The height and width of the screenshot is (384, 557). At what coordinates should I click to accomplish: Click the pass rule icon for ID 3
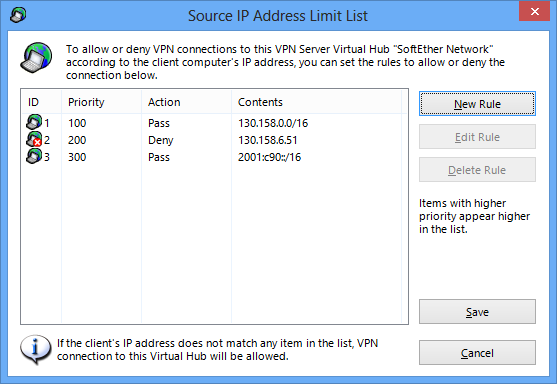34,156
